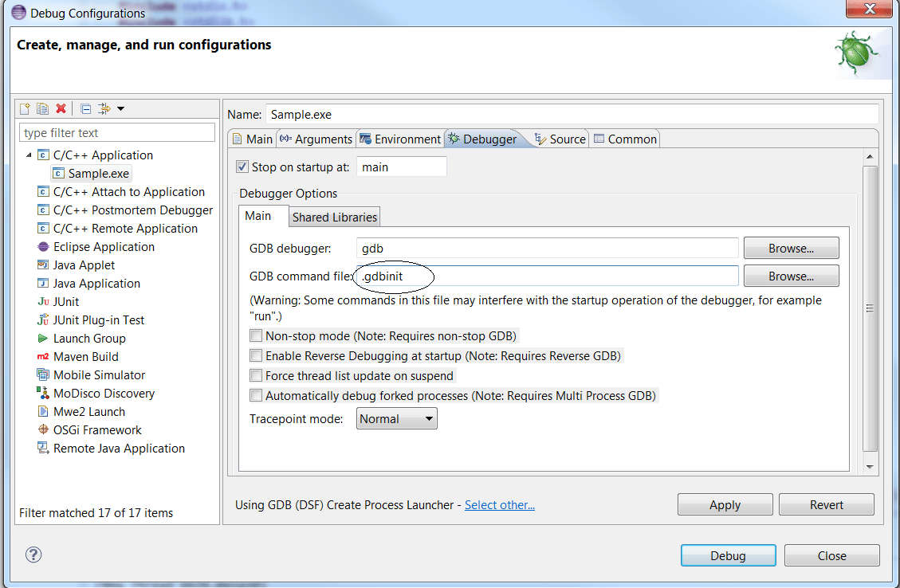Click the Launch Group green arrow icon

(43, 339)
